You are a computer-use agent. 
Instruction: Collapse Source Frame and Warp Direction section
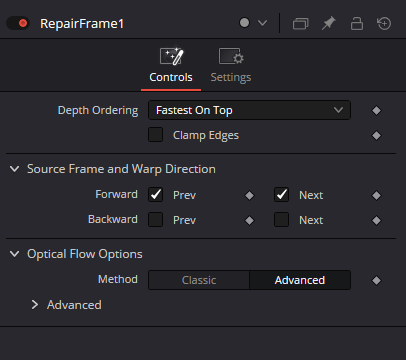14,169
